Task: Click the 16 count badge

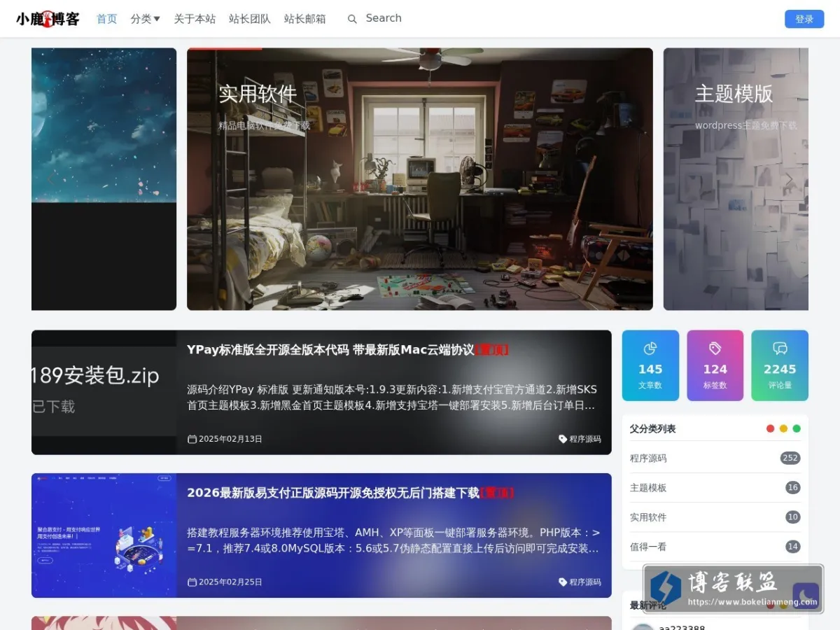Action: [792, 487]
